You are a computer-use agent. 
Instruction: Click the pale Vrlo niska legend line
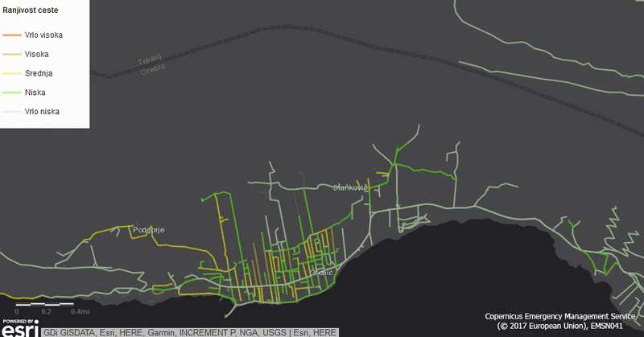point(12,112)
